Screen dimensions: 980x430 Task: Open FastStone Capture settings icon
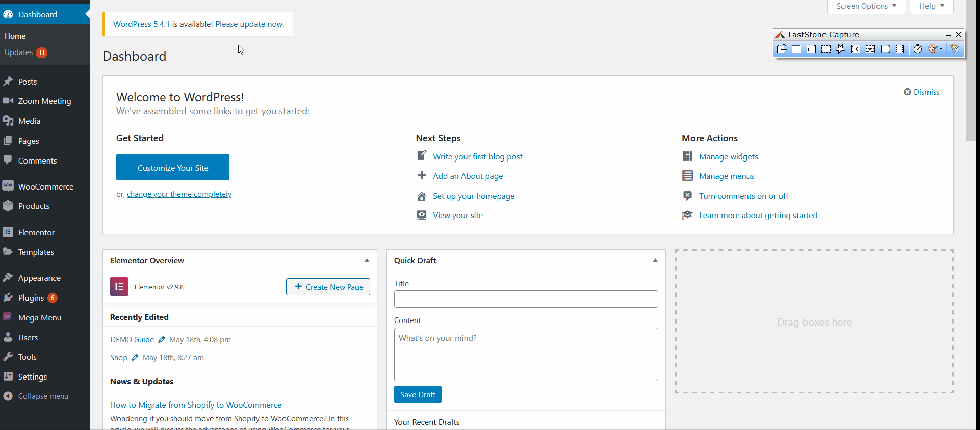[x=955, y=49]
